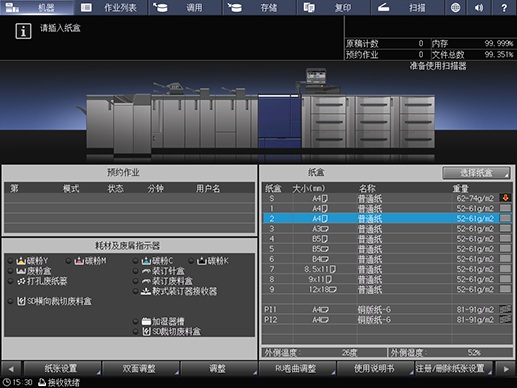
Task: Select the indicator circle beside 废粉盒
Action: [10, 271]
